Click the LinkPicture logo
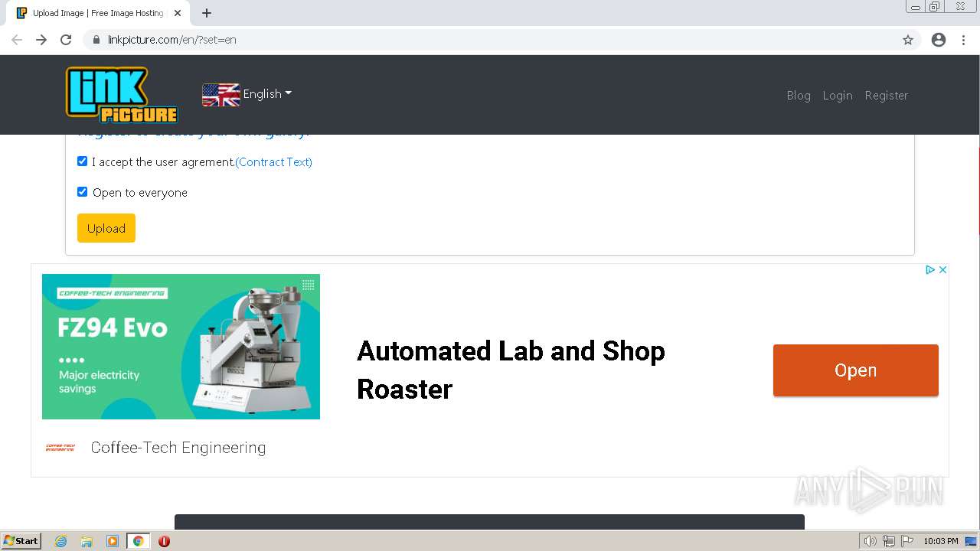The image size is (980, 551). click(122, 95)
